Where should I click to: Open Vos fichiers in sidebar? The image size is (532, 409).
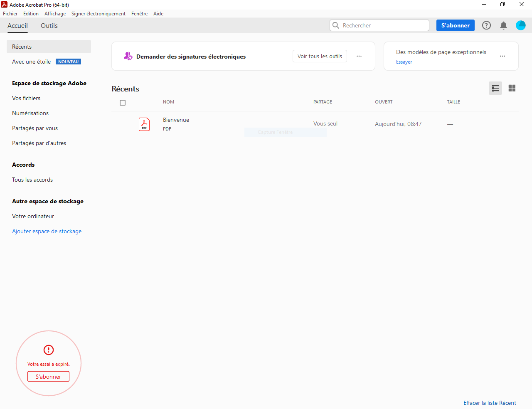(x=26, y=98)
